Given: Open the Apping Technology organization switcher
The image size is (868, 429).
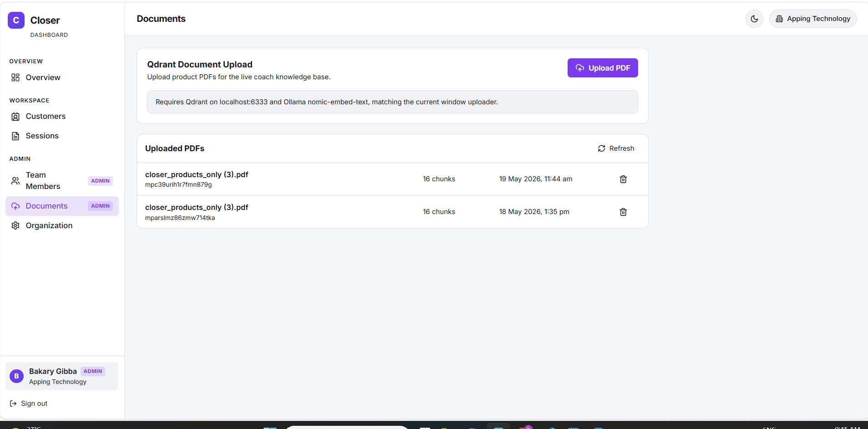Looking at the screenshot, I should pos(813,19).
